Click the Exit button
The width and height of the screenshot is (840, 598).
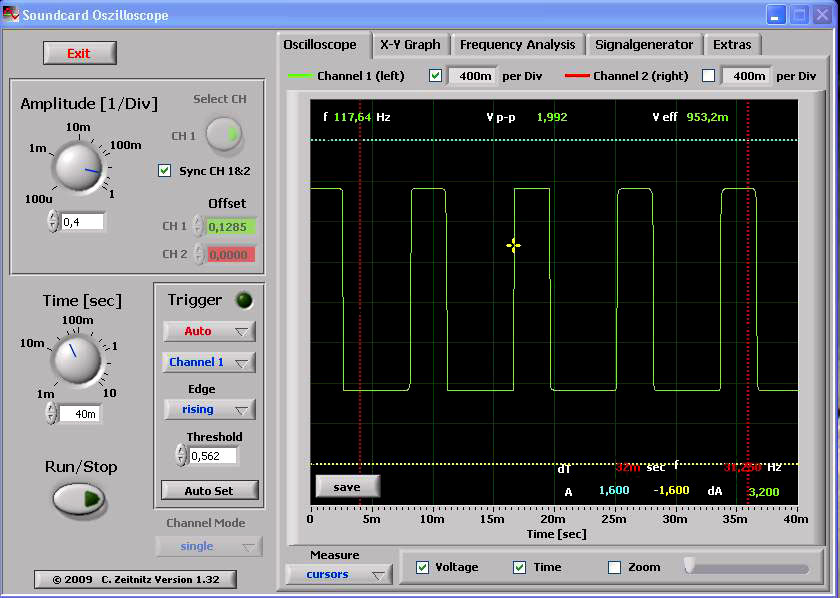(79, 54)
